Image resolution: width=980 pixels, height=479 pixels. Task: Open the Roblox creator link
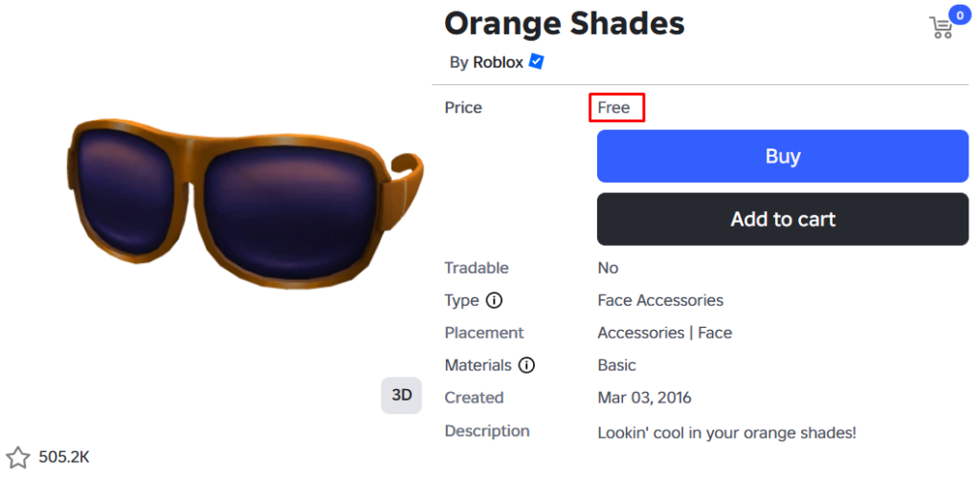[498, 62]
